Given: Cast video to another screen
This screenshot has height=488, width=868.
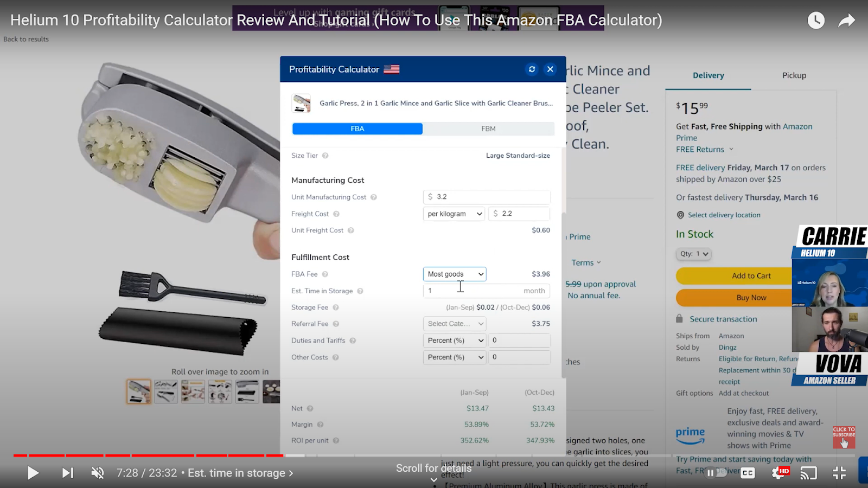Looking at the screenshot, I should click(808, 473).
